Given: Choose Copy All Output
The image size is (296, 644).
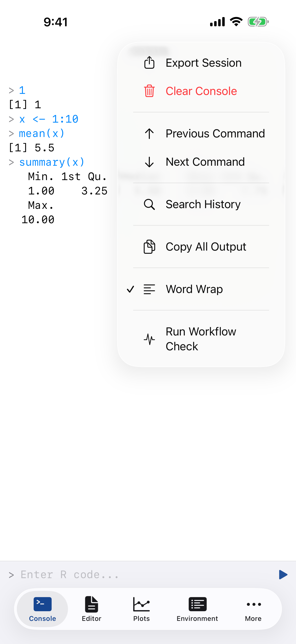Looking at the screenshot, I should pos(206,247).
